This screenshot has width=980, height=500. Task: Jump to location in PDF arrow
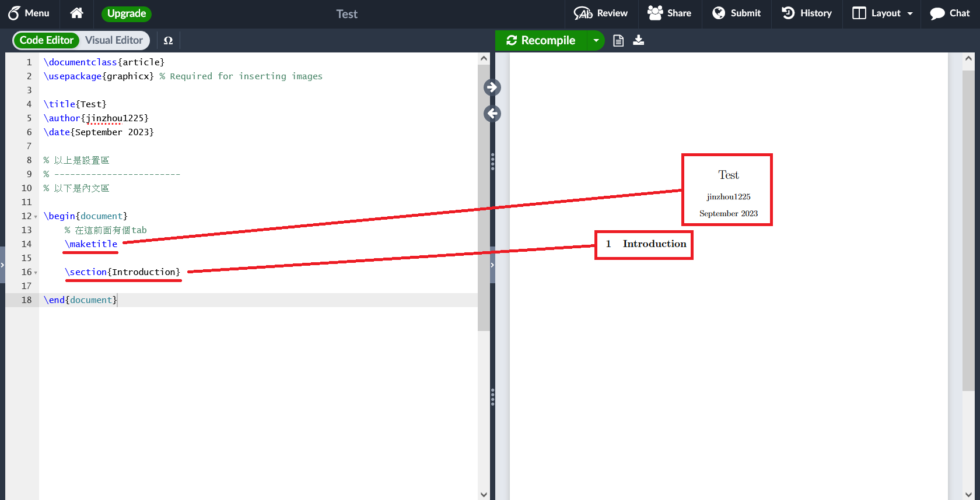(492, 87)
